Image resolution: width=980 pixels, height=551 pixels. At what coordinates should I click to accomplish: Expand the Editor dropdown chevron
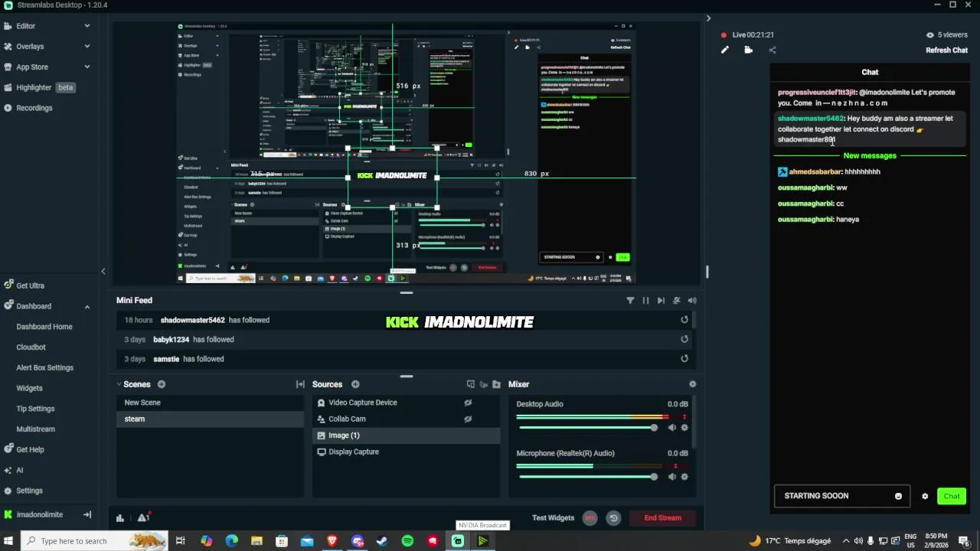tap(87, 26)
